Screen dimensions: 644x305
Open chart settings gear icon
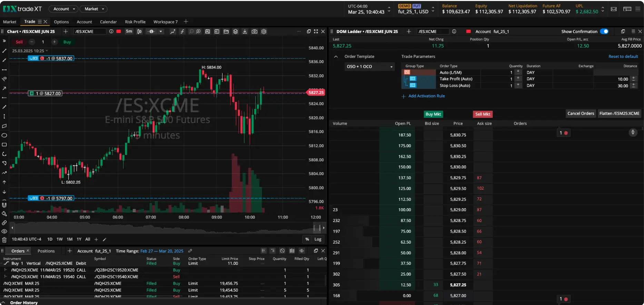click(x=264, y=31)
